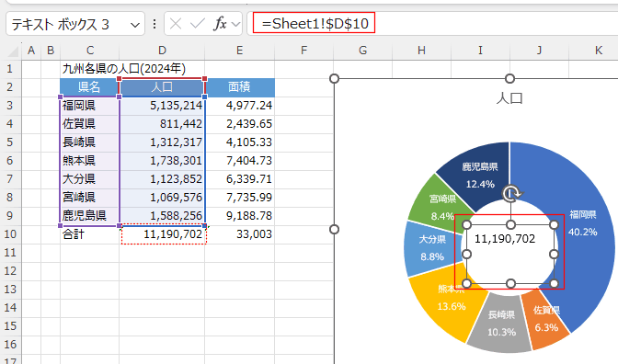The height and width of the screenshot is (364, 618).
Task: Click the area cell 4,977.24
Action: [240, 106]
